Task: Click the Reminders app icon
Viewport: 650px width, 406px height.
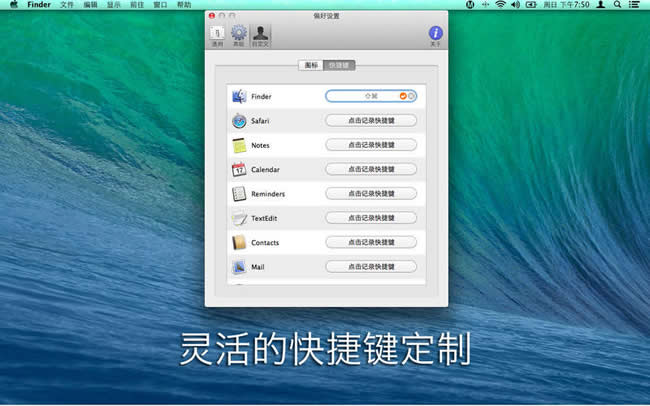Action: 239,194
